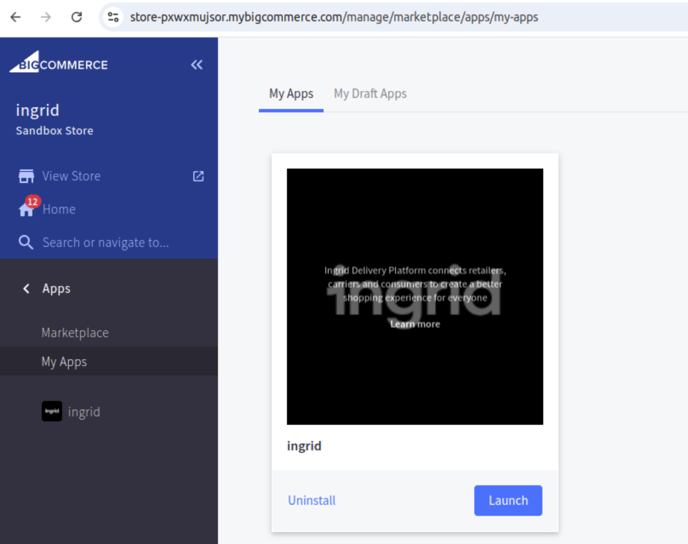Click the ingrid app title
The width and height of the screenshot is (688, 544).
[x=304, y=446]
